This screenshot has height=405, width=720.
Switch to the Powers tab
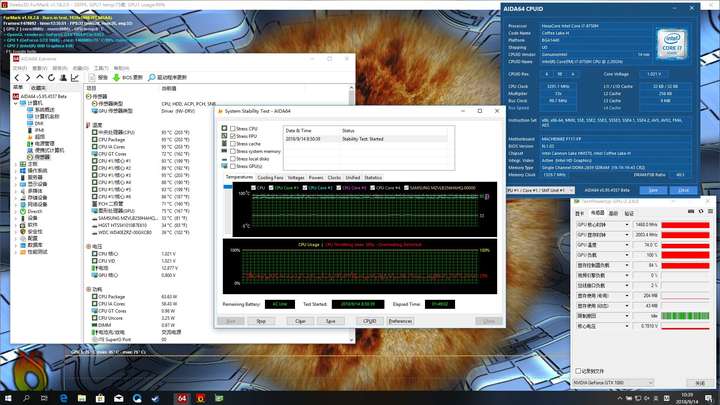coord(316,178)
